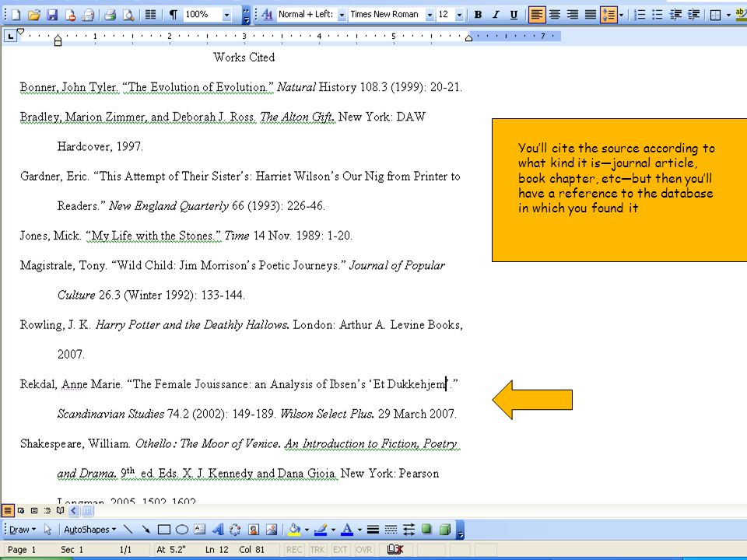Open a file with the folder icon
747x560 pixels.
click(33, 15)
